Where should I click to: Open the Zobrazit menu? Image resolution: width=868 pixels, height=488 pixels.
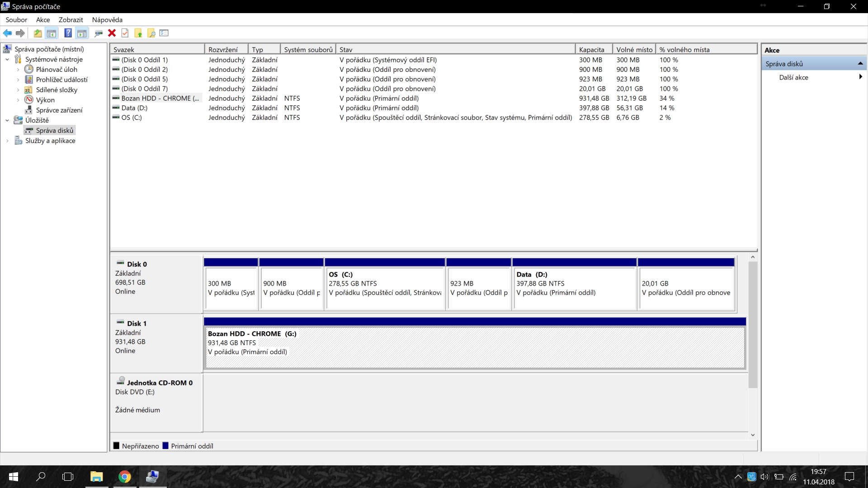(x=71, y=20)
